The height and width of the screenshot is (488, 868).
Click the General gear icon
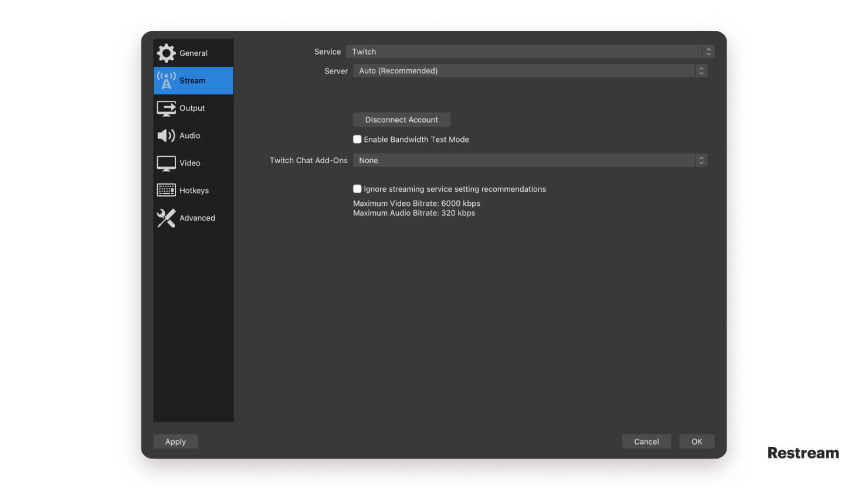(x=166, y=53)
